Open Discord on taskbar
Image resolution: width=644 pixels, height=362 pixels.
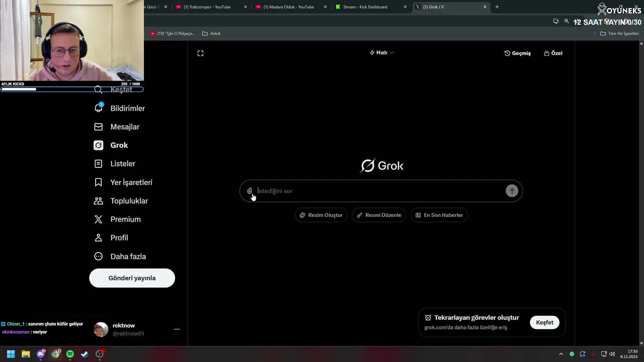41,354
